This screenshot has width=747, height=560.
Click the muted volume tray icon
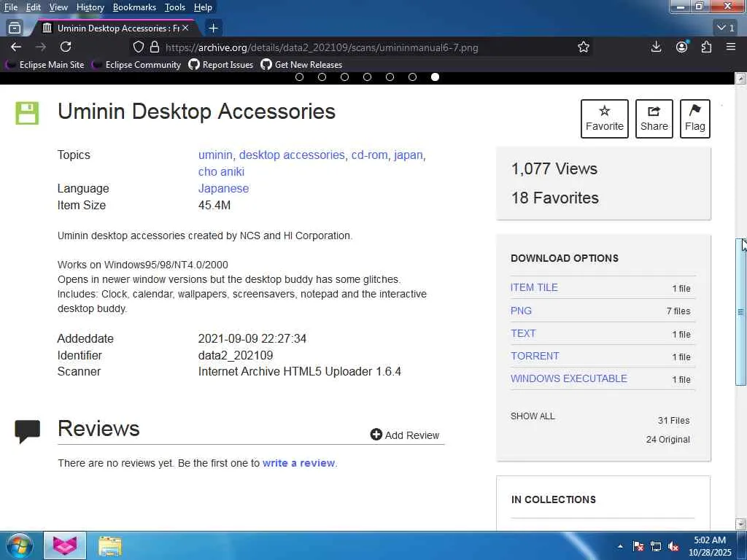click(x=673, y=547)
